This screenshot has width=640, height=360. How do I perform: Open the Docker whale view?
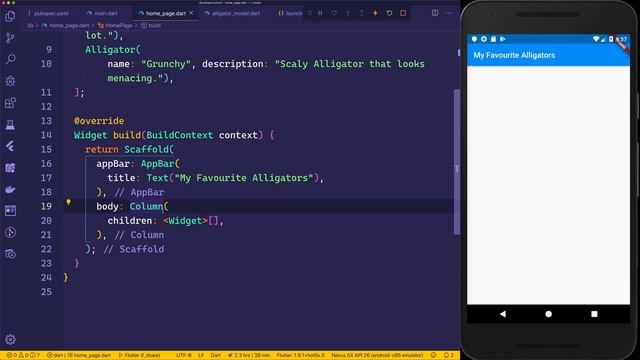point(10,189)
